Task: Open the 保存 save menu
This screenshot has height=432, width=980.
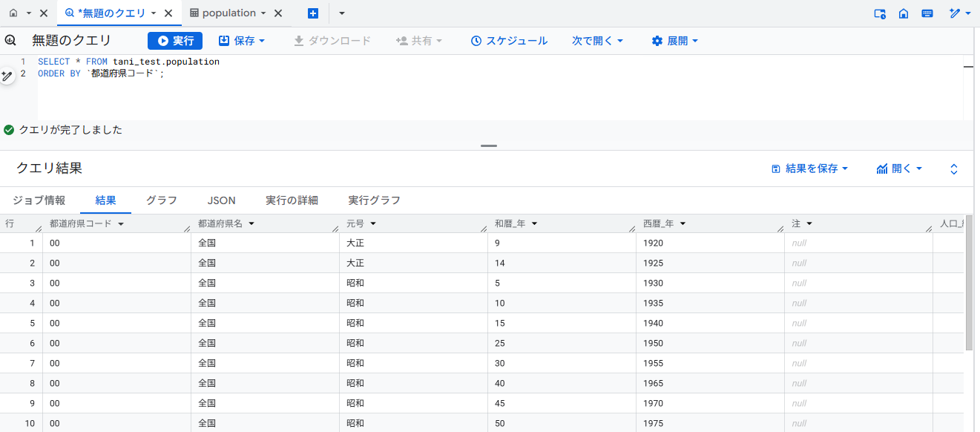Action: (x=242, y=41)
